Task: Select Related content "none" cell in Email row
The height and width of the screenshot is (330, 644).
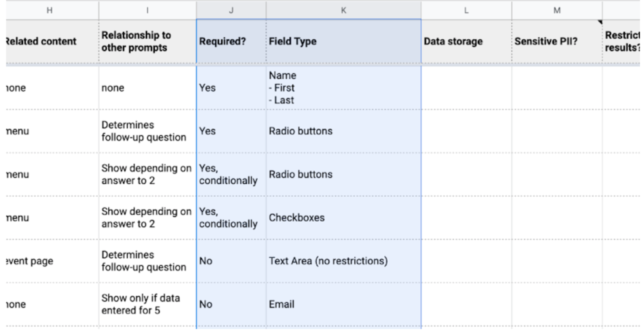Action: (x=52, y=304)
